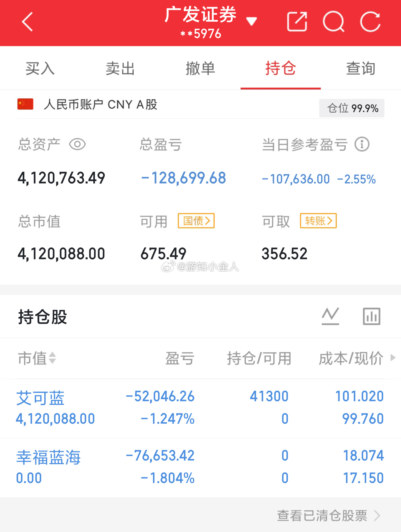Tap the 国债 button next to 可用
This screenshot has height=532, width=401.
pos(196,221)
